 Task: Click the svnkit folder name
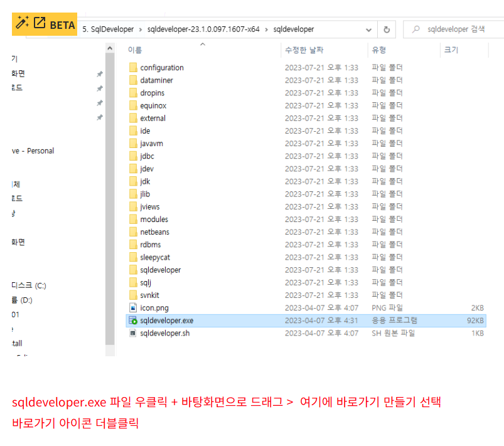point(150,295)
